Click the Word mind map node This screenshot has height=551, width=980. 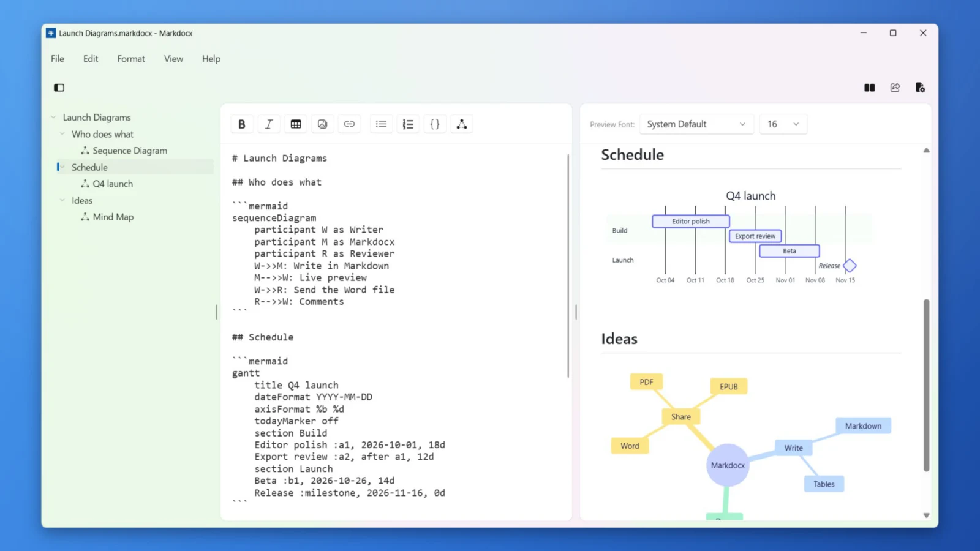click(630, 446)
